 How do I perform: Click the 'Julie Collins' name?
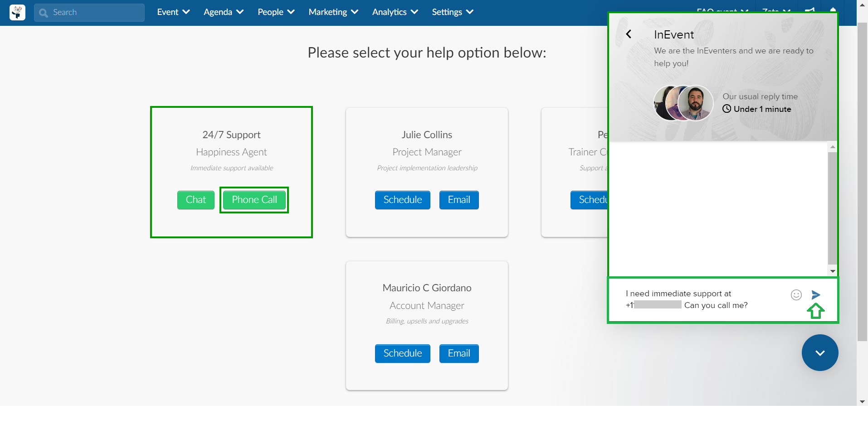click(427, 135)
